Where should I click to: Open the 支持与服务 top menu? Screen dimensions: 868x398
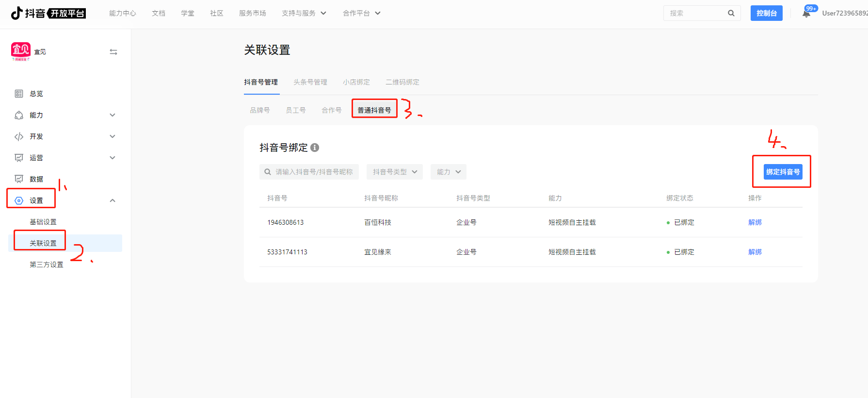pyautogui.click(x=304, y=13)
